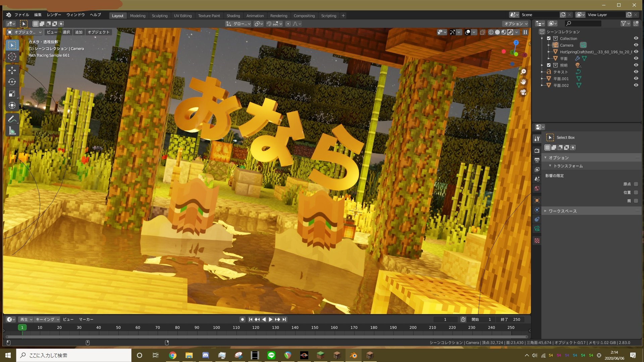Choose the Measure ruler tool
644x362 pixels.
(x=12, y=131)
